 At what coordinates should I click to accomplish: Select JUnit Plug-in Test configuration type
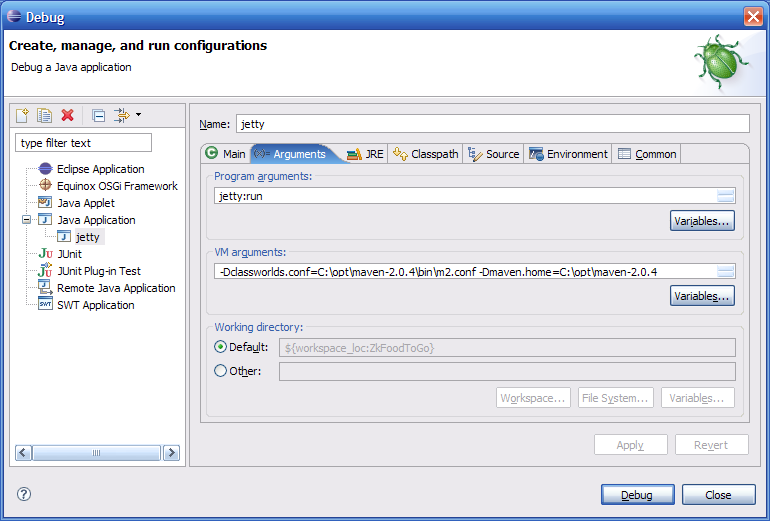[98, 271]
